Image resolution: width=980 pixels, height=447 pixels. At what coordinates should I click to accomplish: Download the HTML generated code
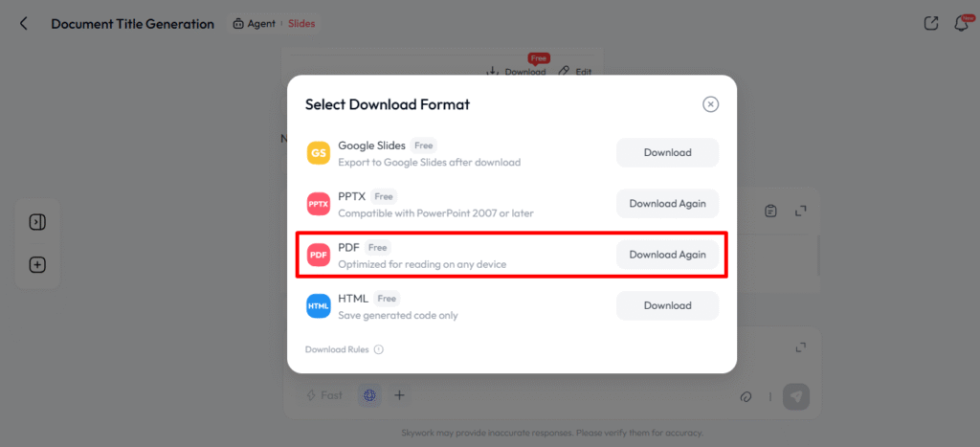(x=667, y=305)
